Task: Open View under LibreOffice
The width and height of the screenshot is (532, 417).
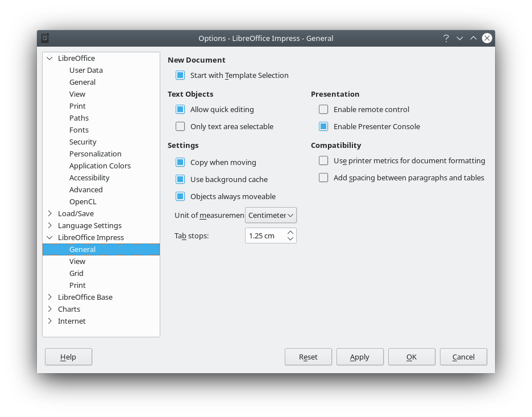Action: click(77, 94)
